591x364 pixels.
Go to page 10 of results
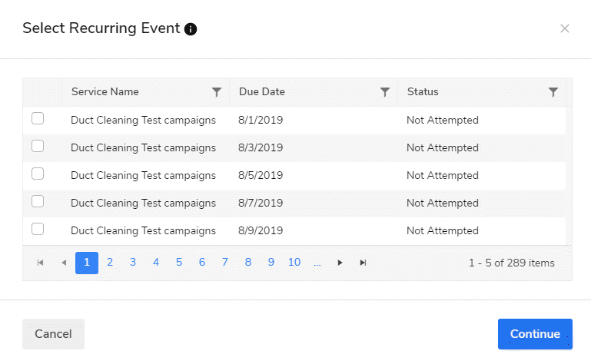point(294,263)
